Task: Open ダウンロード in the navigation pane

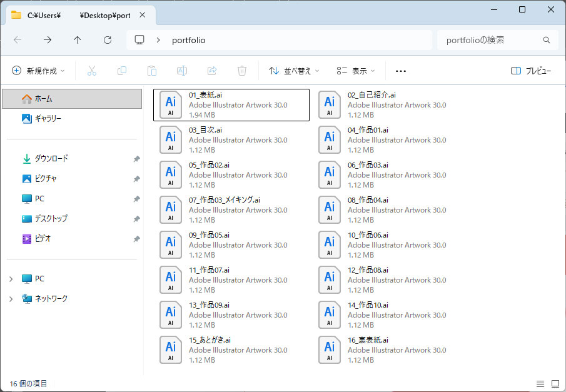Action: click(51, 159)
